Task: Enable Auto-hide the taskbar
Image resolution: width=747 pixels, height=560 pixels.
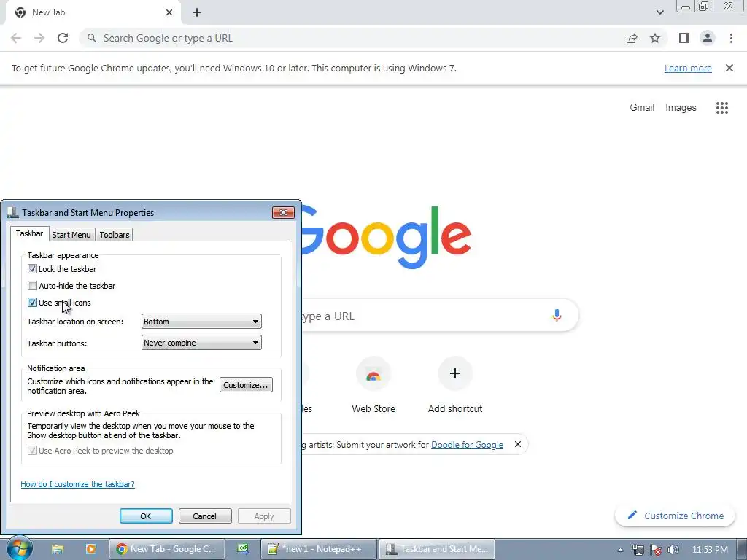Action: 32,286
